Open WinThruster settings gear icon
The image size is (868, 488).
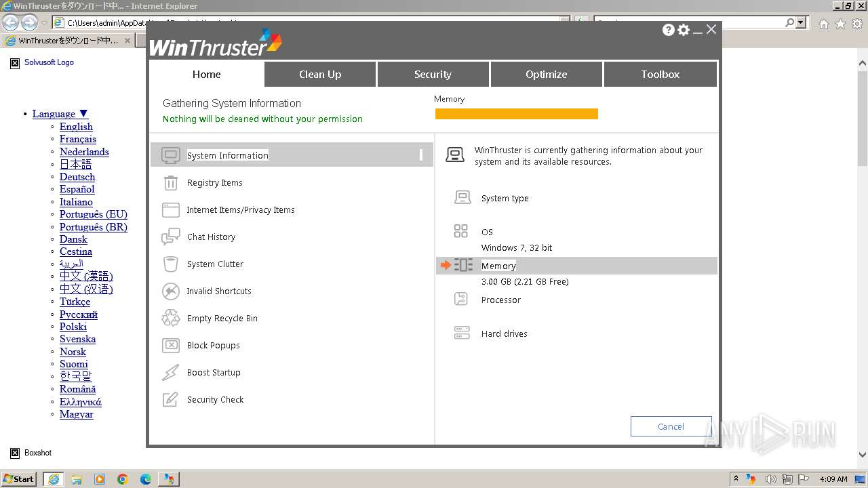pyautogui.click(x=684, y=30)
